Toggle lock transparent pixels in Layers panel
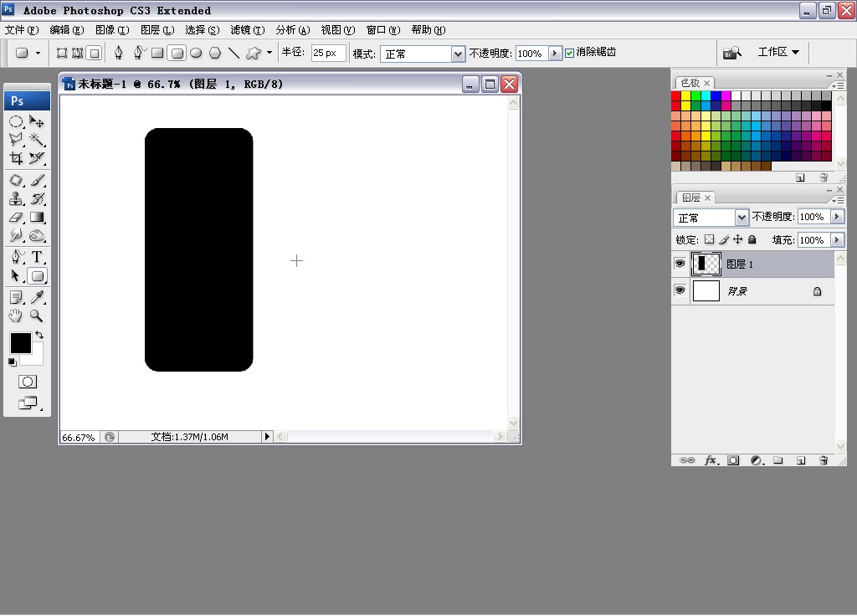The width and height of the screenshot is (857, 616). click(710, 239)
